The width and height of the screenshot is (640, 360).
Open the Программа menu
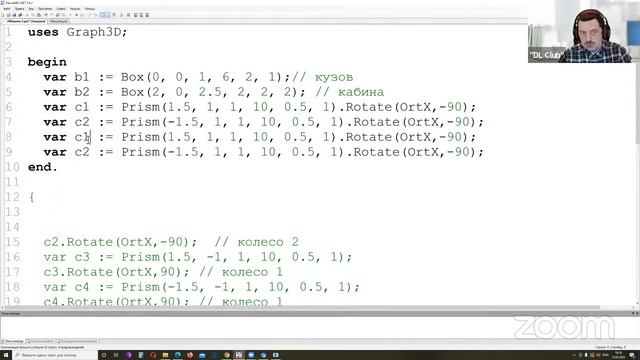pos(45,9)
